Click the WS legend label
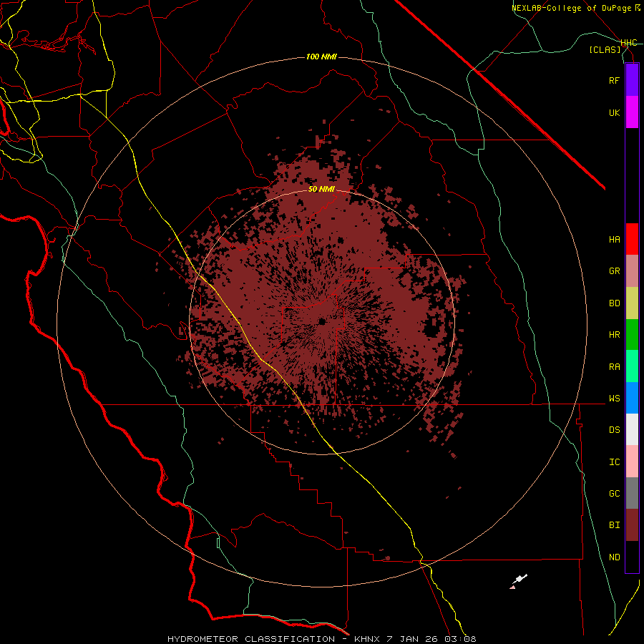This screenshot has width=644, height=644. 614,398
